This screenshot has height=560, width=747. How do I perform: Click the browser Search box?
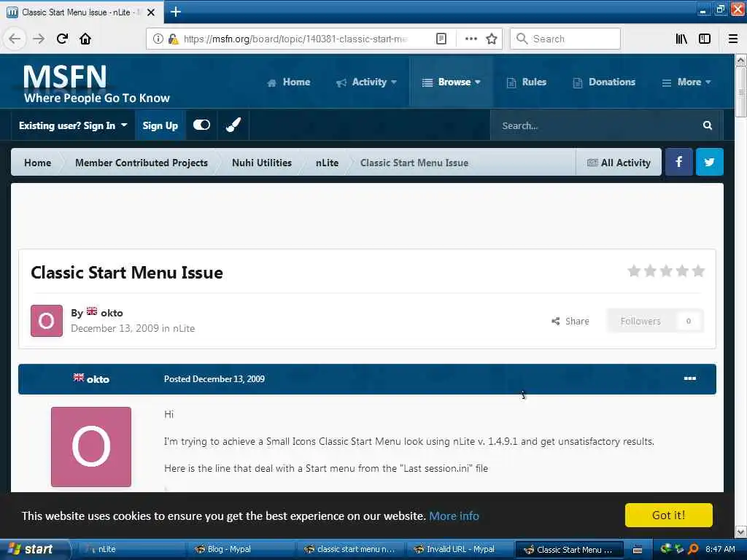click(x=565, y=39)
